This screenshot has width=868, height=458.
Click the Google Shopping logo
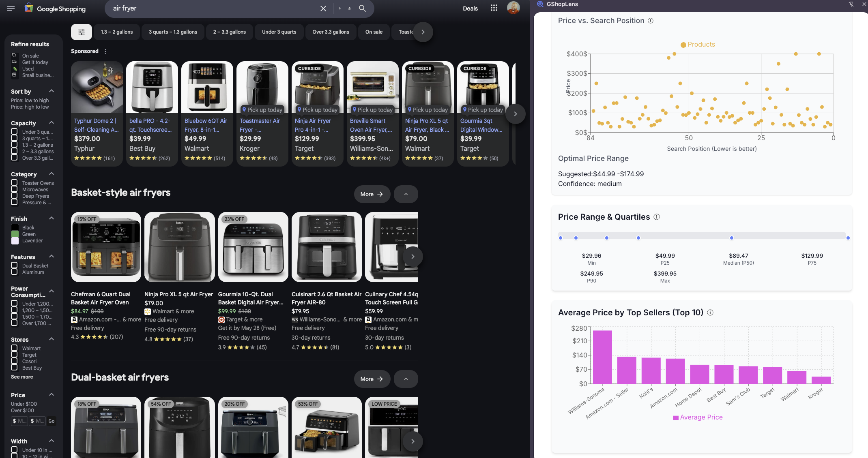(x=55, y=9)
